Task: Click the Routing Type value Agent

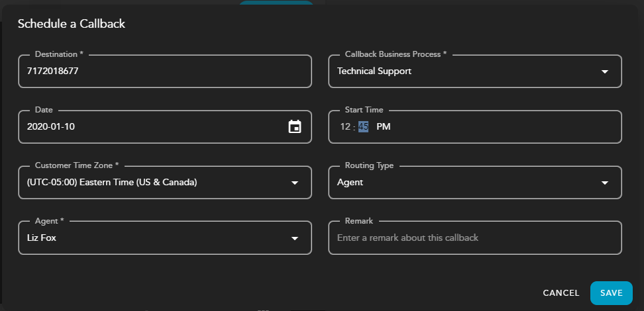Action: click(x=350, y=183)
